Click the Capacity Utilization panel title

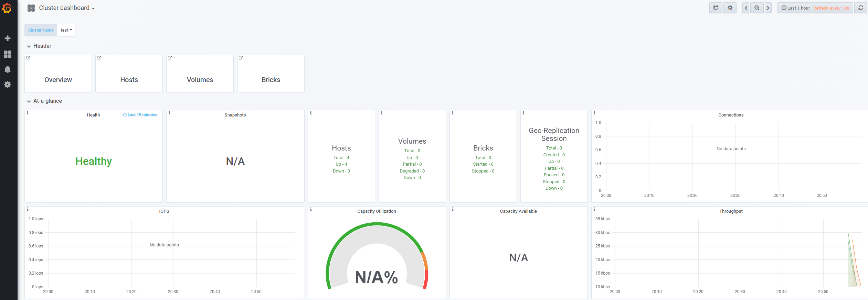[x=377, y=211]
